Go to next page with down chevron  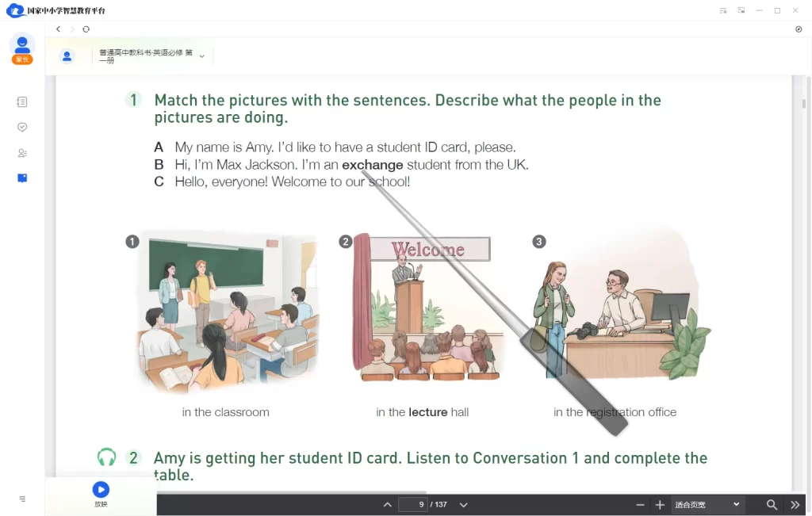tap(463, 505)
